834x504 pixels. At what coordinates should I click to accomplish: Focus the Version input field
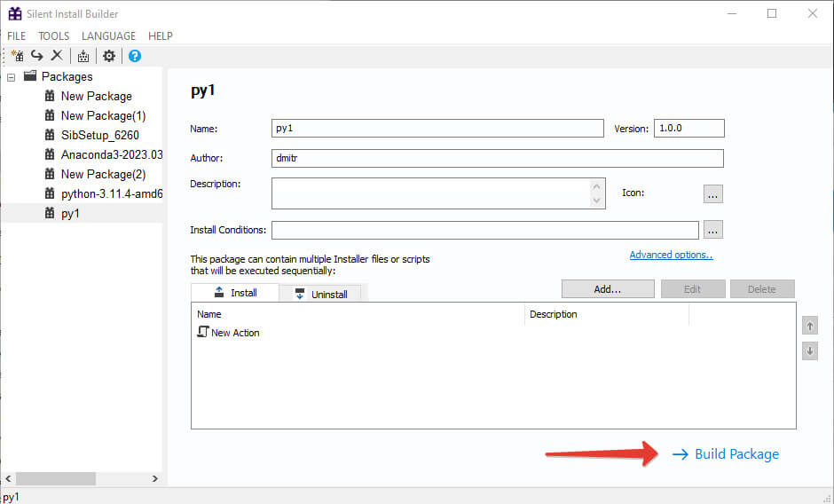coord(688,129)
